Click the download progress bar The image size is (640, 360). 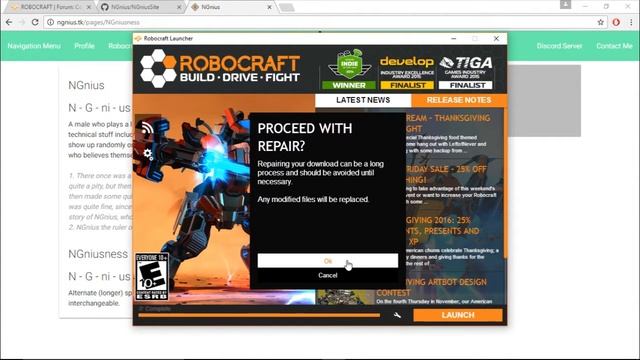pos(259,315)
